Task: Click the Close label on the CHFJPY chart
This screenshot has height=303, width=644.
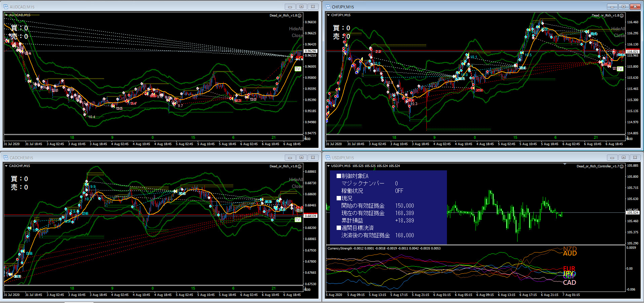Action: click(x=619, y=36)
